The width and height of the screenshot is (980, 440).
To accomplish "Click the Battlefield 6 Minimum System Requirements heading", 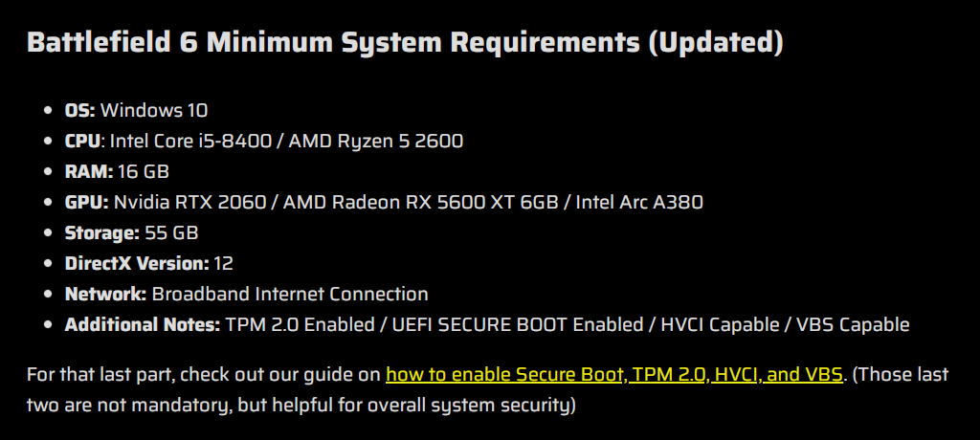I will (x=405, y=44).
